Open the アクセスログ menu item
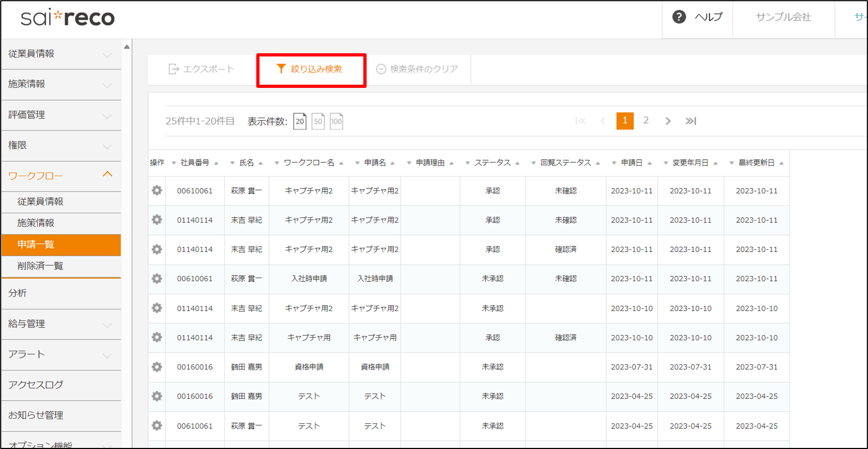The image size is (868, 449). [36, 385]
